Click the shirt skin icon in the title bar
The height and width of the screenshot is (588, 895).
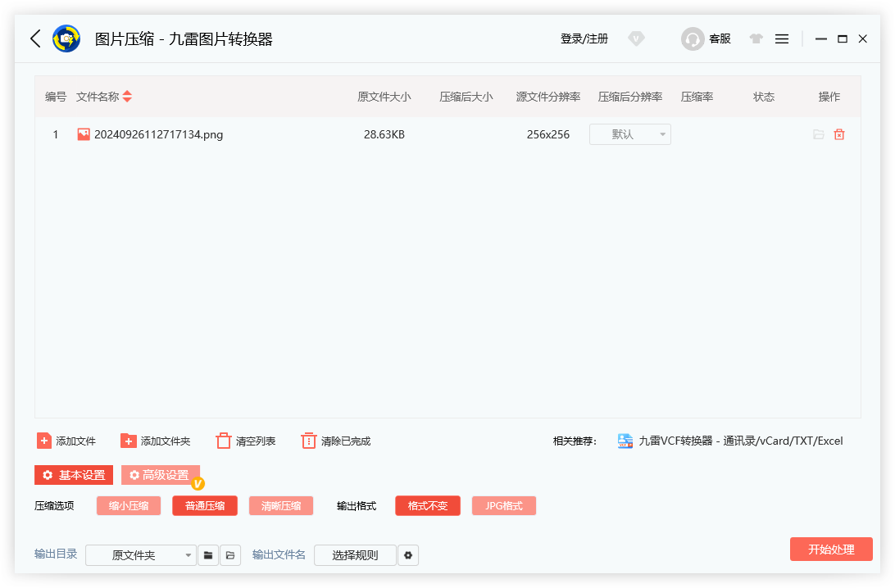[x=756, y=38]
